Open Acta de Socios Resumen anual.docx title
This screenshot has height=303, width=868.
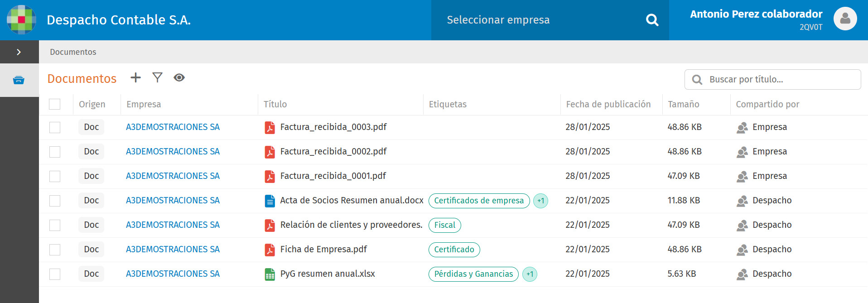pos(352,201)
